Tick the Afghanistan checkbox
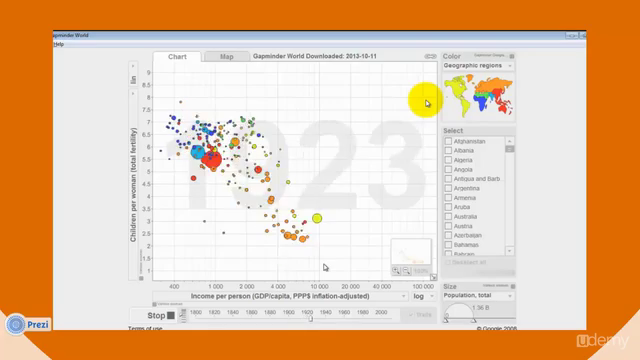 [x=448, y=141]
